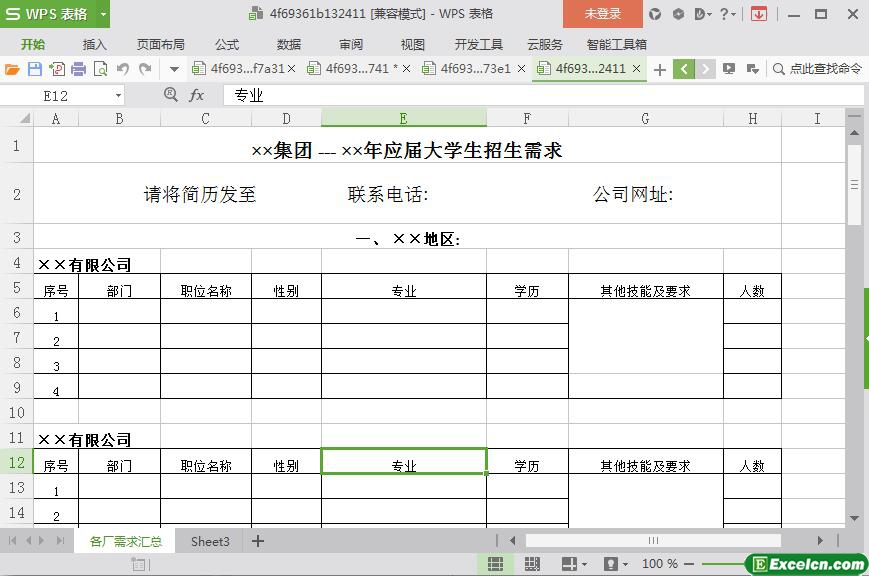Switch to the Sheet3 sheet tab
869x576 pixels.
tap(210, 541)
